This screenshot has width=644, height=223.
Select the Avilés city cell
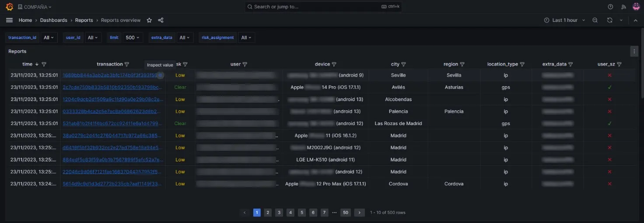(398, 87)
